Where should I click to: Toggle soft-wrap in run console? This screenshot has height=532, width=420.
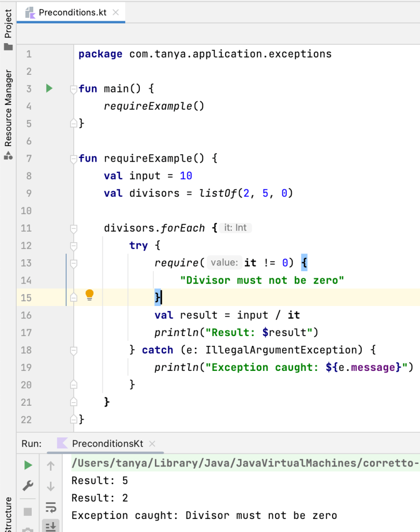(x=51, y=507)
